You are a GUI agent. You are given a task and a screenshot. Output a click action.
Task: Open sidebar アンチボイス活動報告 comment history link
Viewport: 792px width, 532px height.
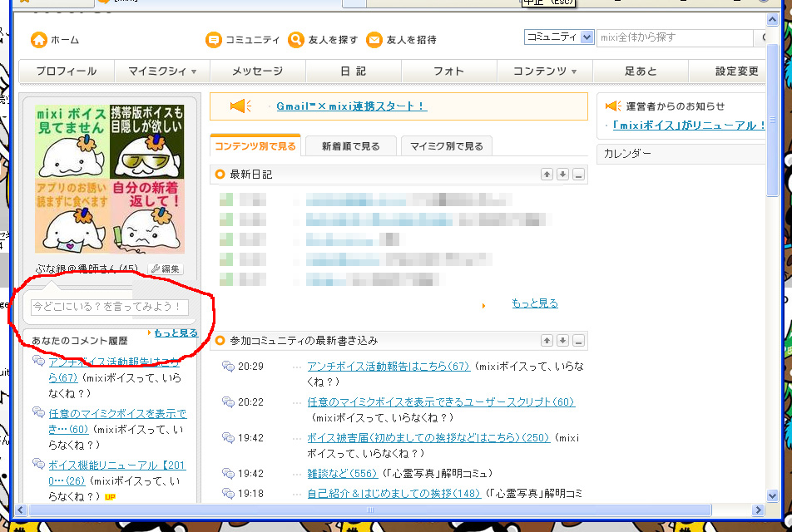click(x=114, y=369)
